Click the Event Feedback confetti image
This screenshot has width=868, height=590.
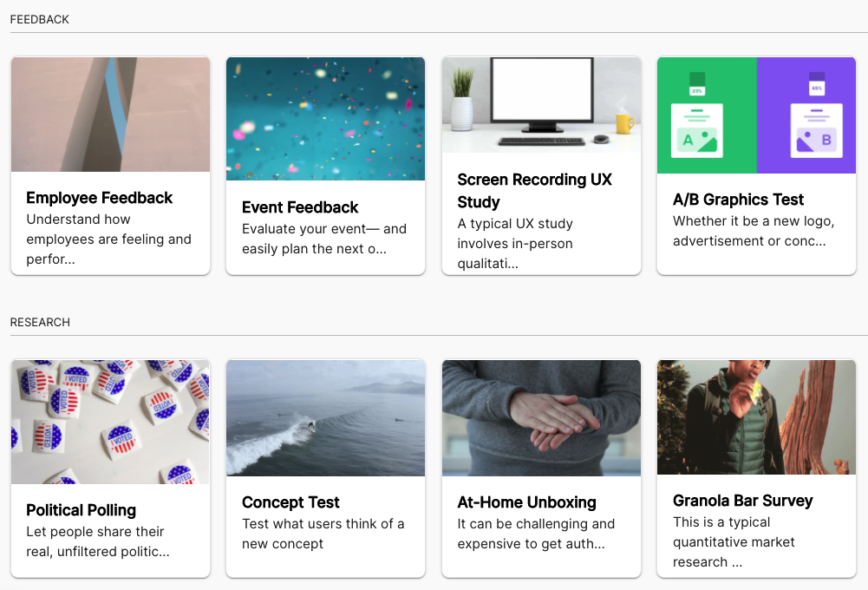click(x=325, y=119)
